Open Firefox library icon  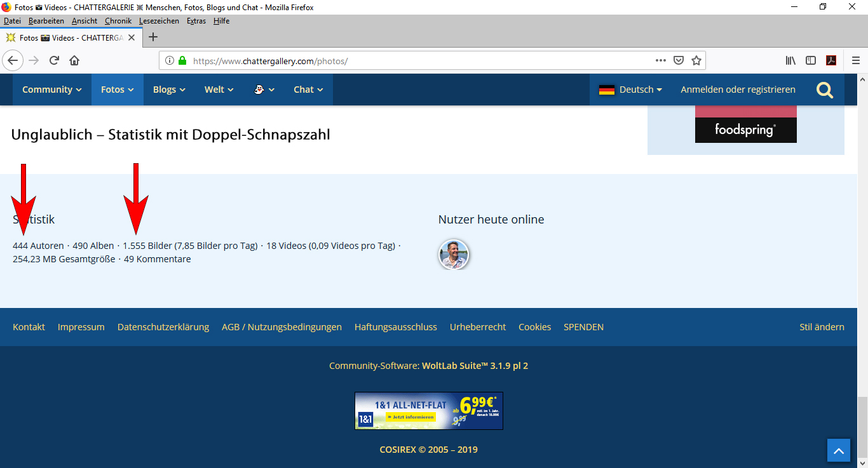(790, 60)
